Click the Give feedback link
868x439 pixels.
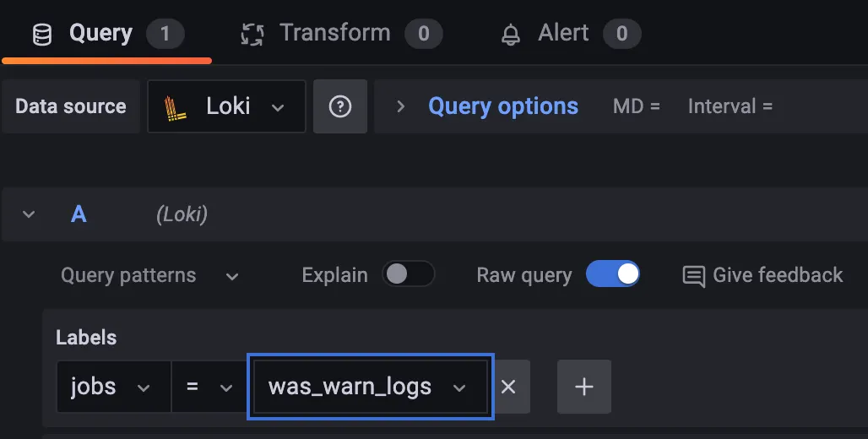pos(777,275)
